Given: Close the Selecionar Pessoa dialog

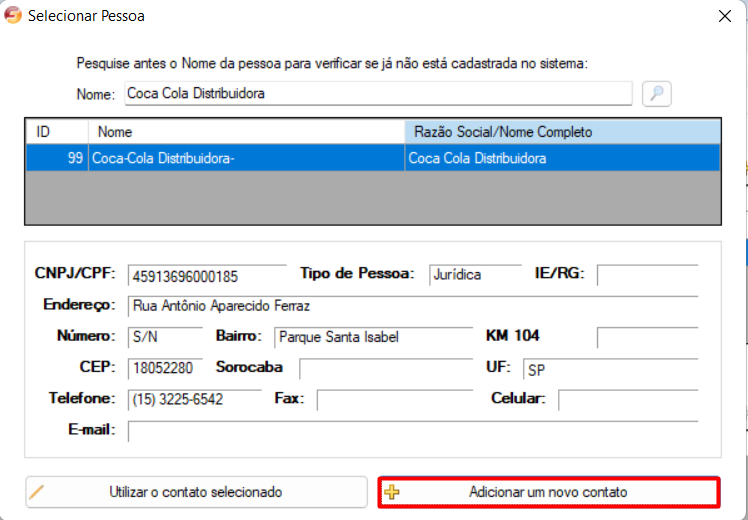Looking at the screenshot, I should point(725,16).
